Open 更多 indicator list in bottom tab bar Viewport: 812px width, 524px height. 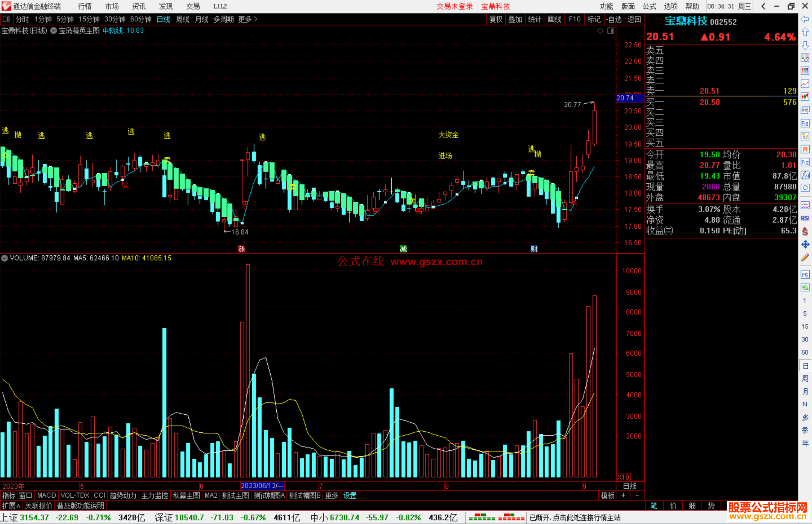click(x=331, y=495)
